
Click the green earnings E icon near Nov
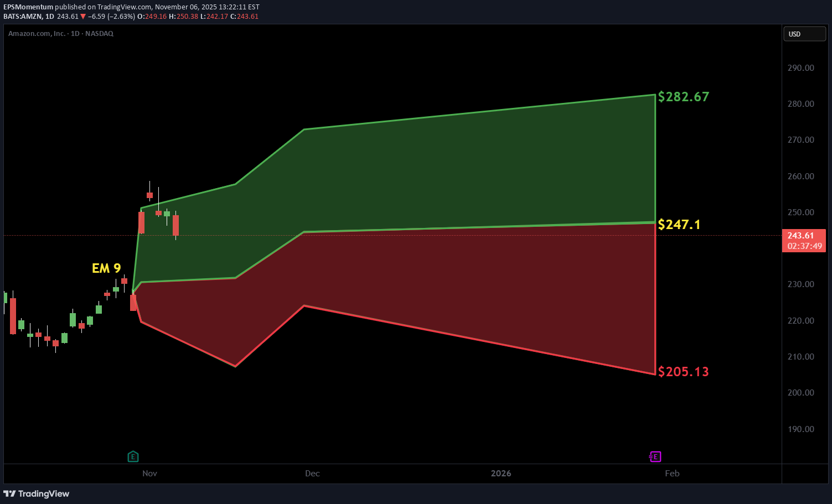(133, 456)
